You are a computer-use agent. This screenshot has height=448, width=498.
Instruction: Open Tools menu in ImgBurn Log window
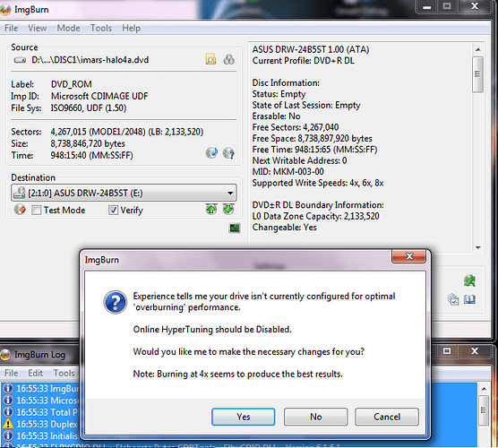(x=64, y=373)
